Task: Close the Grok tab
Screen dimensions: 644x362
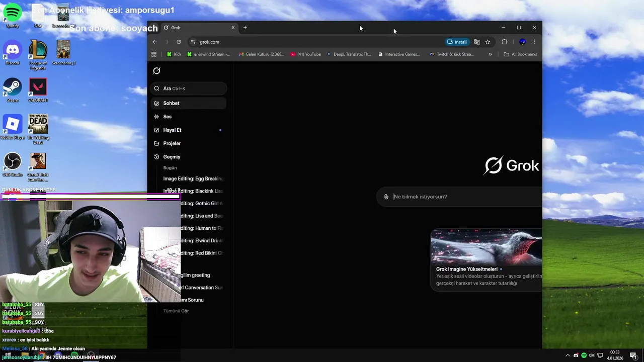Action: click(233, 28)
